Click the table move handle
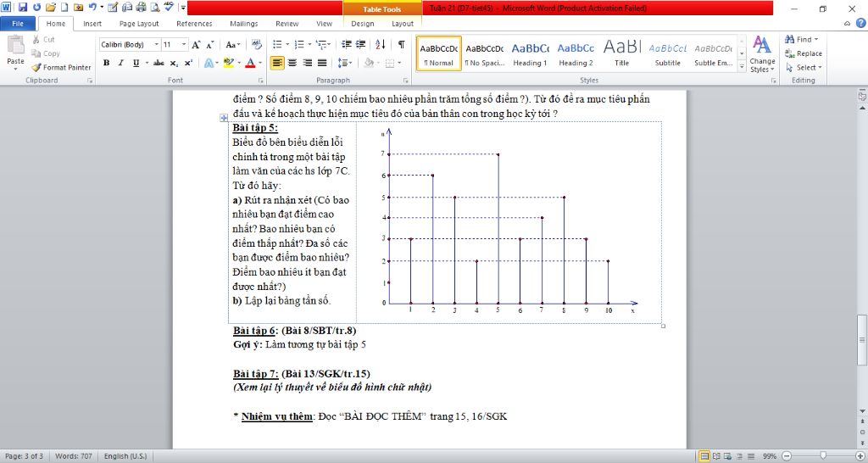The height and width of the screenshot is (463, 868). 224,117
